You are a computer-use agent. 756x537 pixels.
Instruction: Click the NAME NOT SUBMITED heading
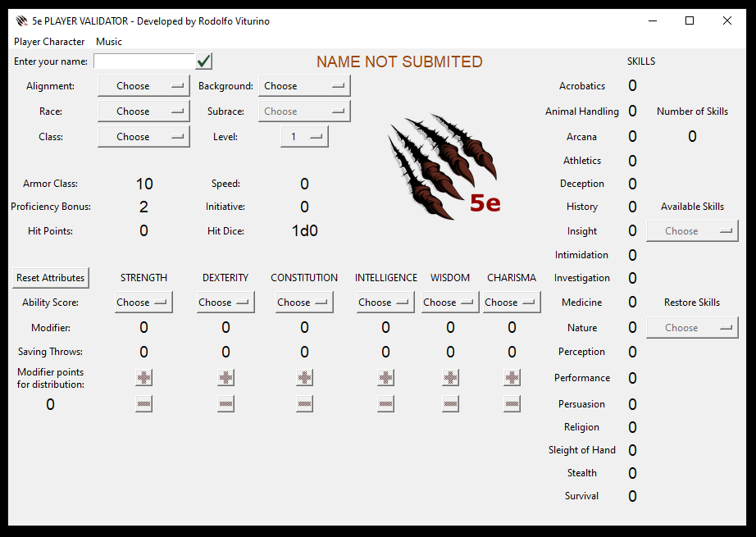coord(399,61)
